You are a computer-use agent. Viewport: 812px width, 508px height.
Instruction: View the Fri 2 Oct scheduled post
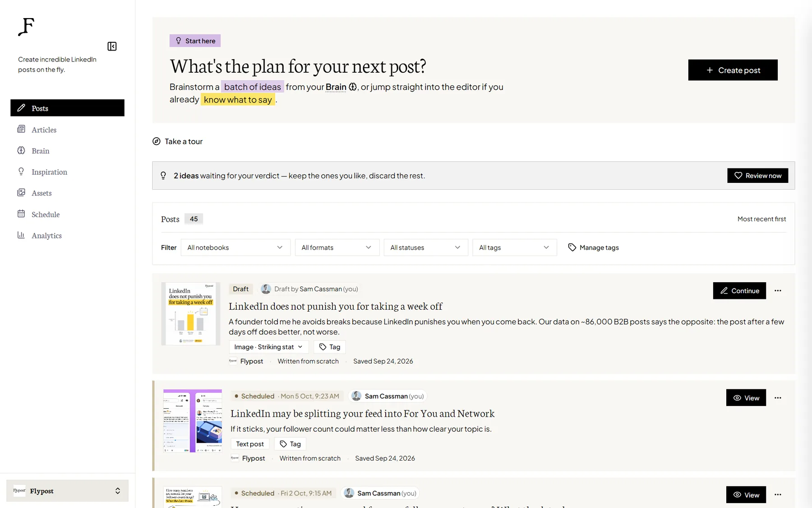point(746,494)
